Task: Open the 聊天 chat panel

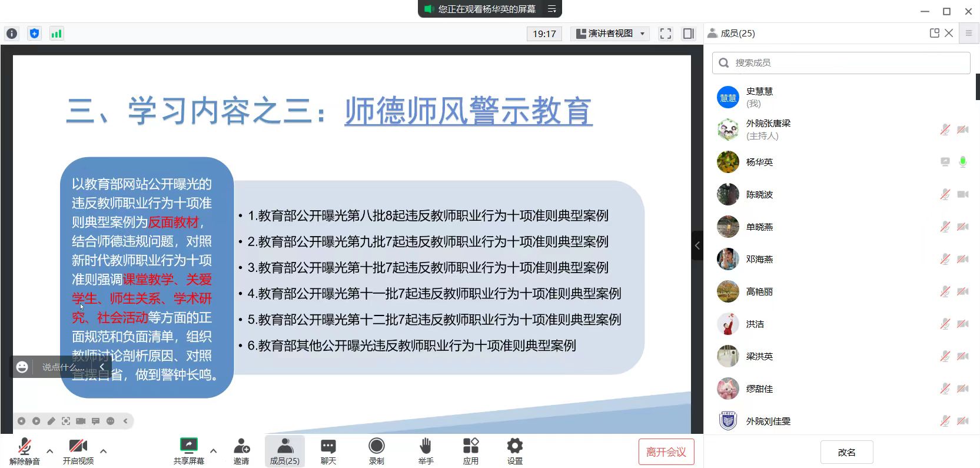Action: click(x=328, y=451)
